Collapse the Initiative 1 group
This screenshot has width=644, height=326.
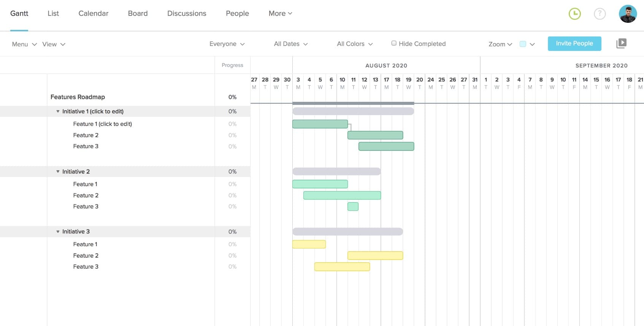[x=58, y=111]
